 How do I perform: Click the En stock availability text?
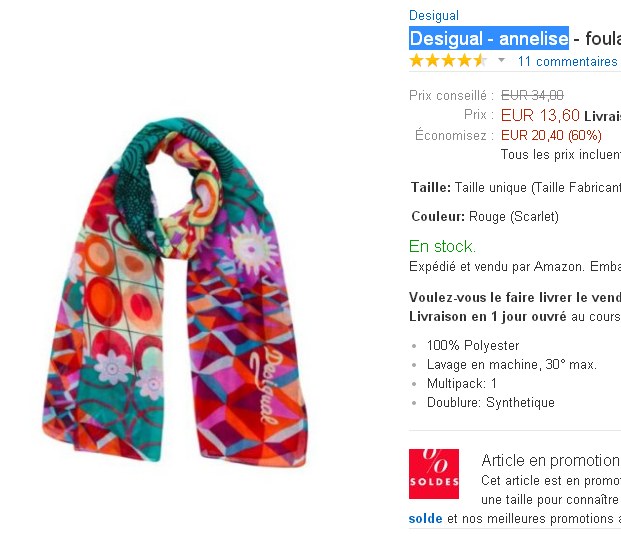442,246
